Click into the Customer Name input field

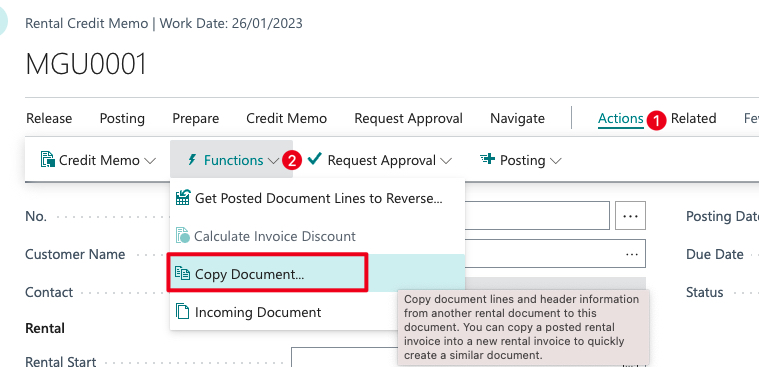555,253
